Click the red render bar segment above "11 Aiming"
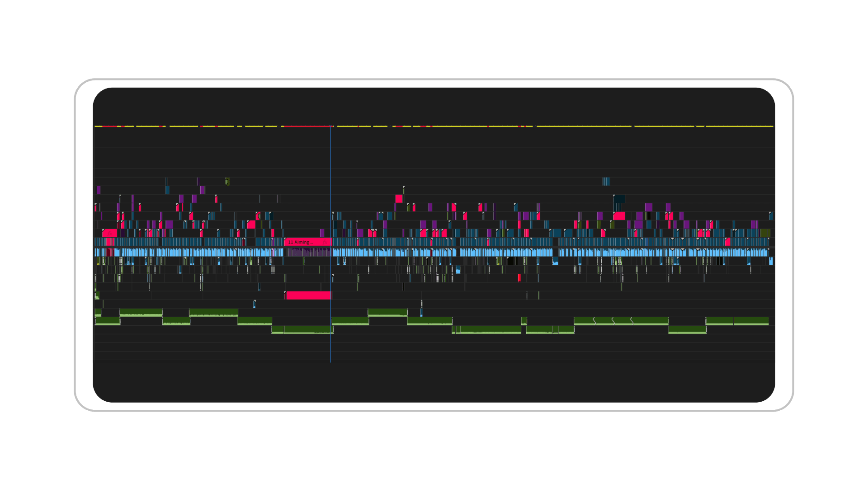Viewport: 868px width, 488px height. point(307,126)
